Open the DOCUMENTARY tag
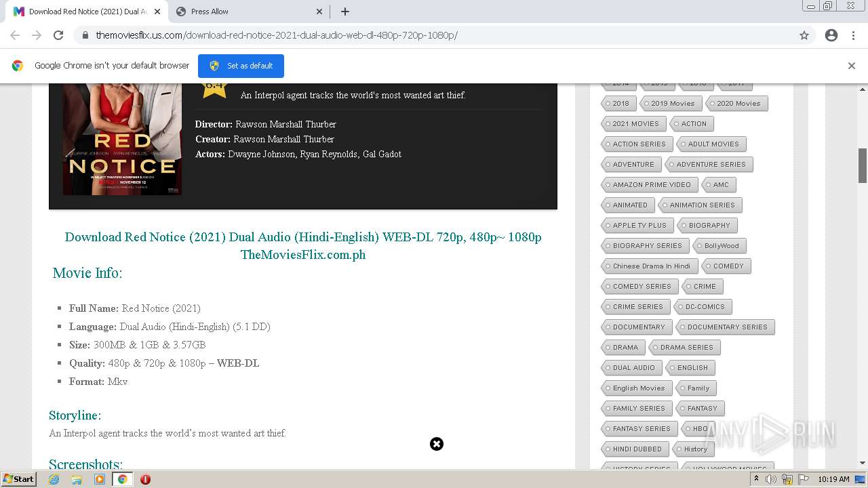The height and width of the screenshot is (488, 868). click(637, 327)
